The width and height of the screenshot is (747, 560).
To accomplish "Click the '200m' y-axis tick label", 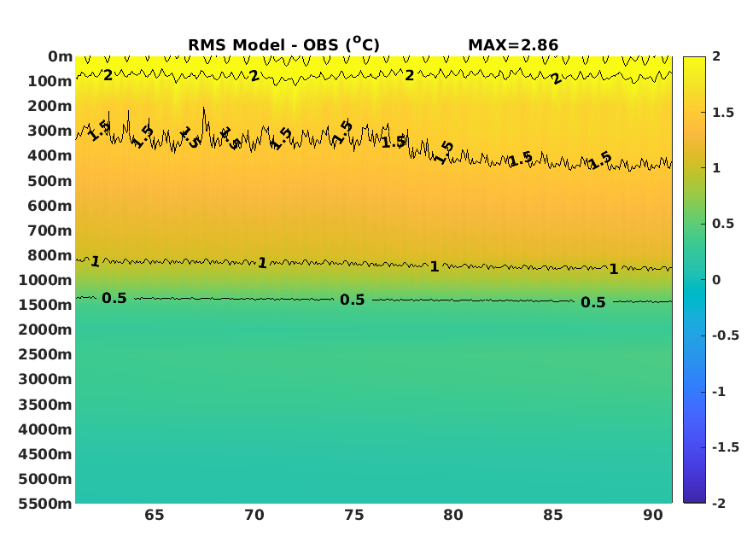I will point(50,106).
